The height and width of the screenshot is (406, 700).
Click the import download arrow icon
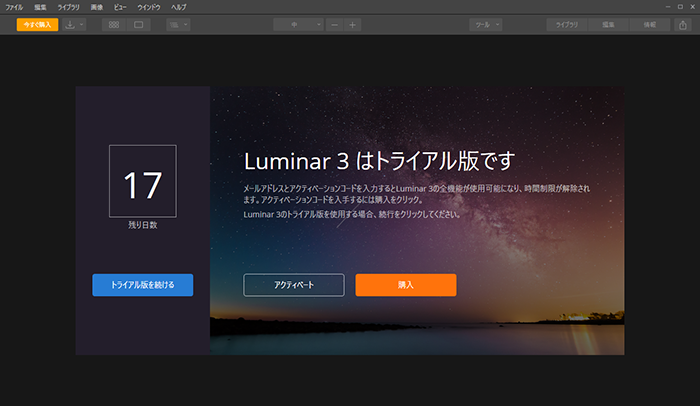pyautogui.click(x=70, y=25)
